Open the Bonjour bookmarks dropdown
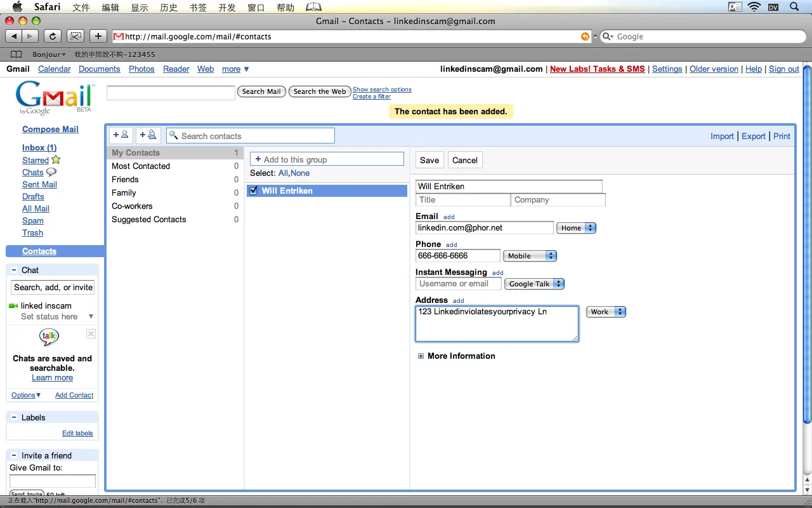This screenshot has width=812, height=508. pyautogui.click(x=49, y=55)
